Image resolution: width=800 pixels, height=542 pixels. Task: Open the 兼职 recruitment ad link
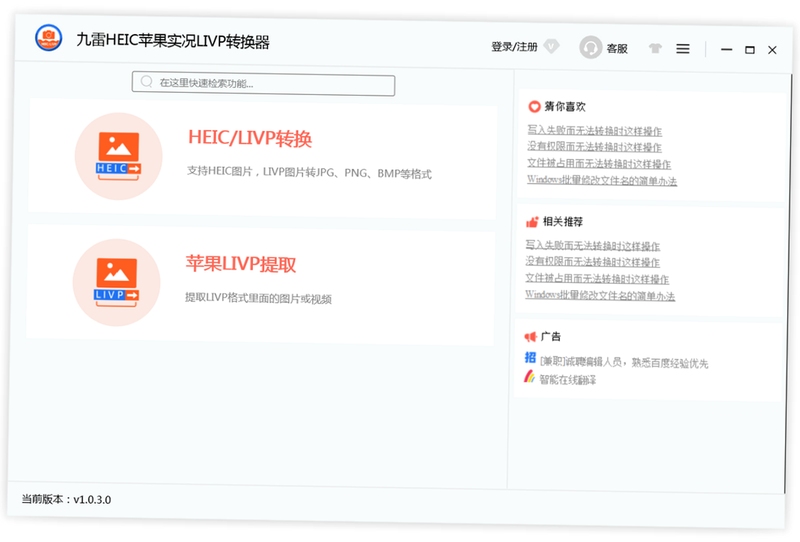624,362
